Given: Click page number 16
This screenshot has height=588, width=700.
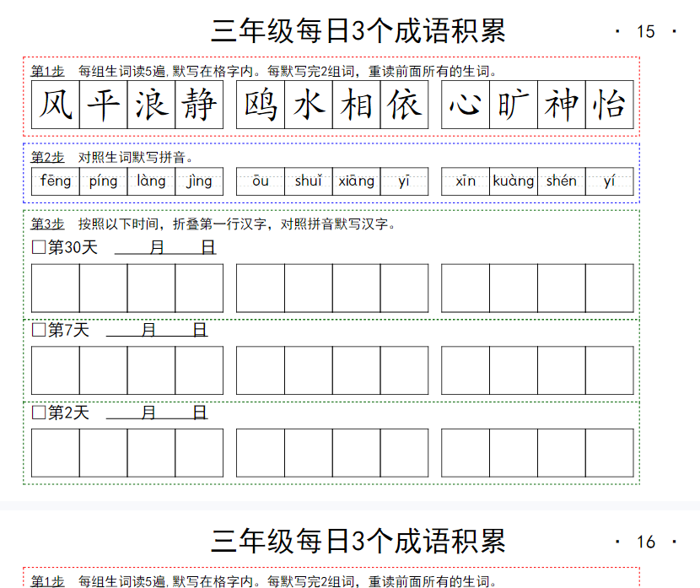Looking at the screenshot, I should tap(645, 542).
